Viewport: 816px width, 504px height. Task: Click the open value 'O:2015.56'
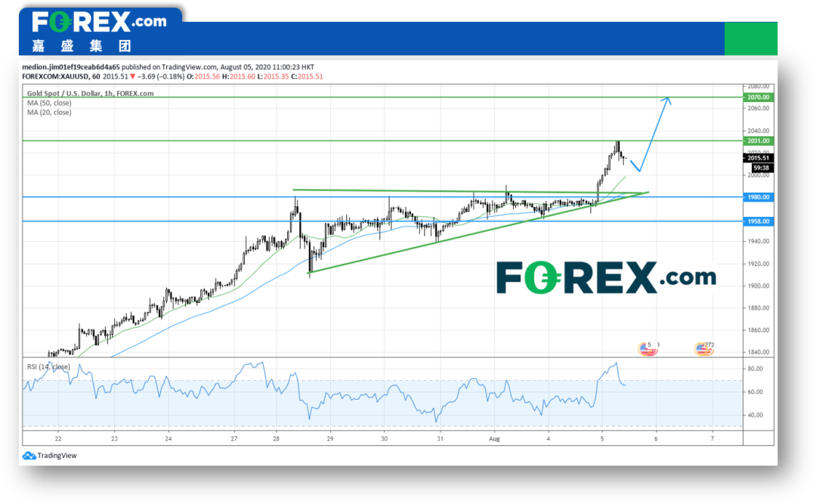coord(203,76)
